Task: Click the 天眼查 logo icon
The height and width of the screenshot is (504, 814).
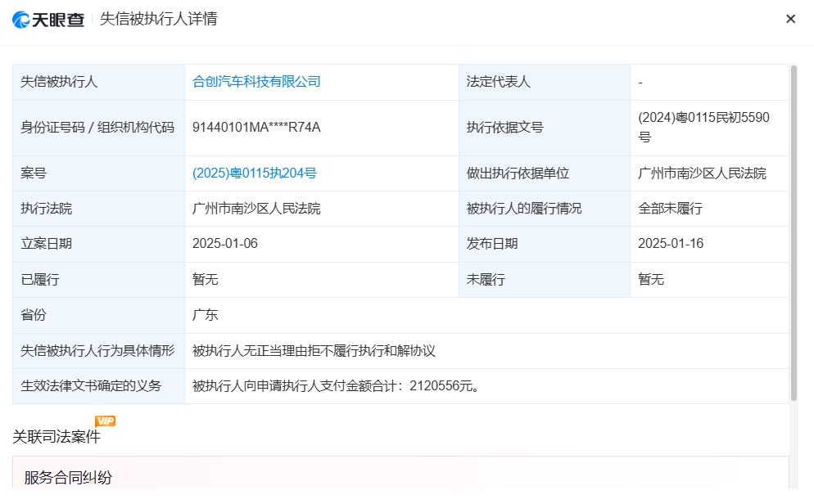Action: tap(48, 20)
